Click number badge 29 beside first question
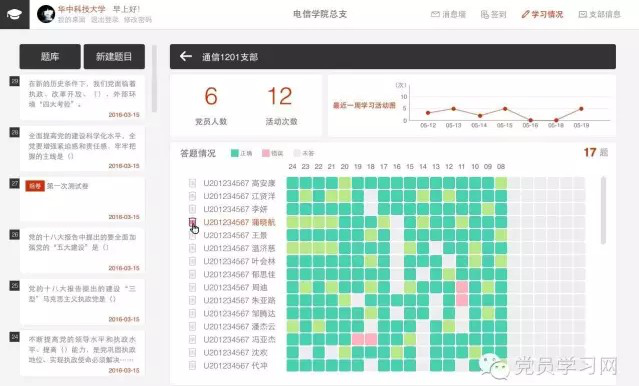 tap(15, 81)
